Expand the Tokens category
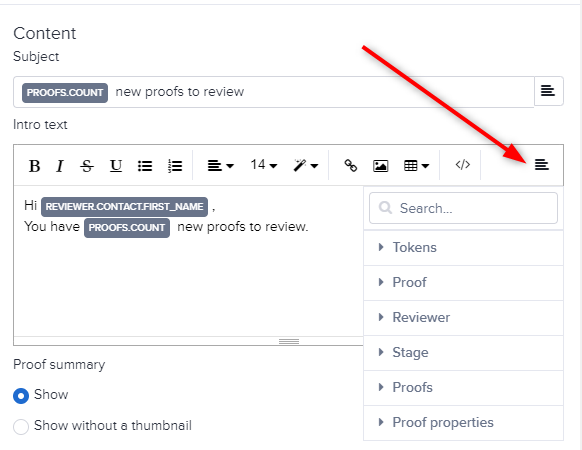This screenshot has height=450, width=582. (463, 248)
